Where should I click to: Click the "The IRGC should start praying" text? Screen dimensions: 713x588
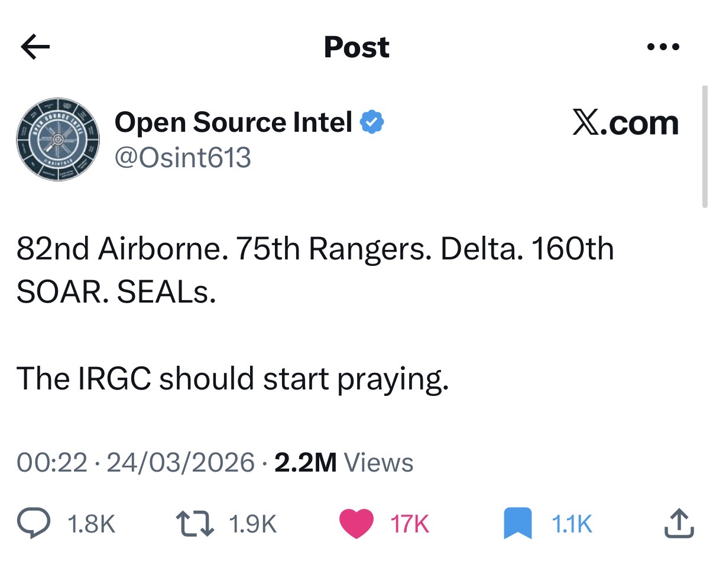coord(232,379)
